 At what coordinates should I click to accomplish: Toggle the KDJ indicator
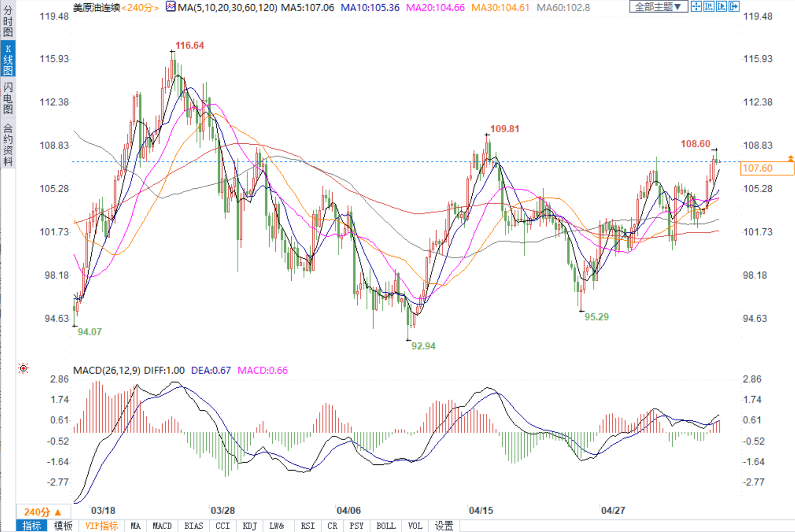pyautogui.click(x=250, y=526)
